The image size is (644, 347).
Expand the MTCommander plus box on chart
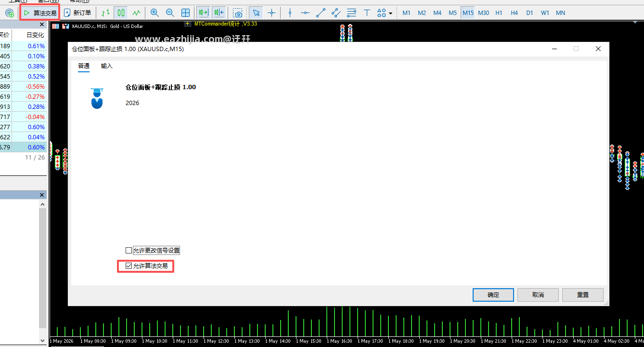[x=188, y=23]
